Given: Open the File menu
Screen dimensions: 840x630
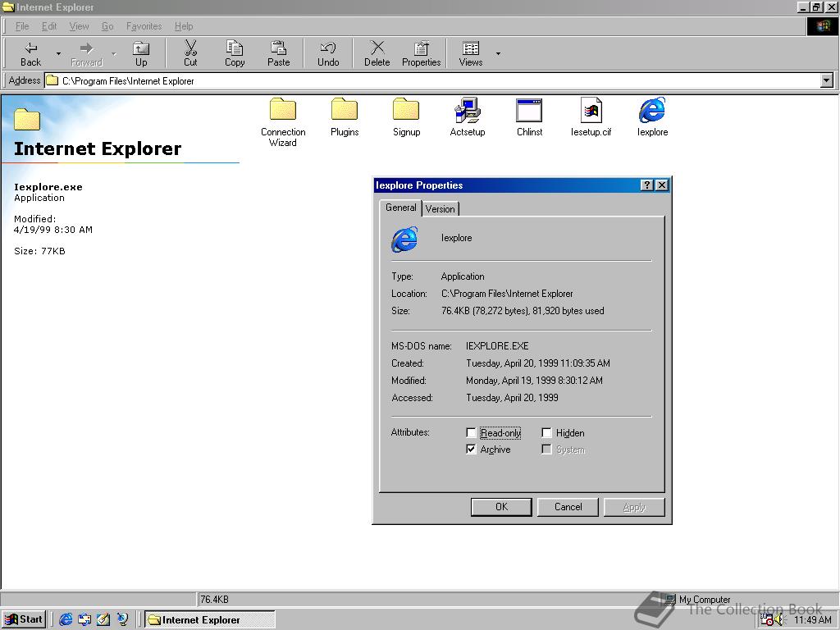Looking at the screenshot, I should point(22,26).
